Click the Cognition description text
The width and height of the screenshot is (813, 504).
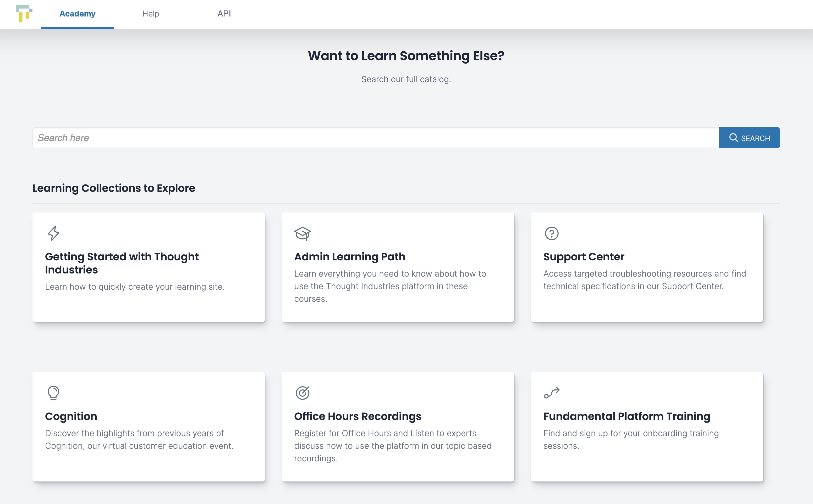(x=139, y=439)
